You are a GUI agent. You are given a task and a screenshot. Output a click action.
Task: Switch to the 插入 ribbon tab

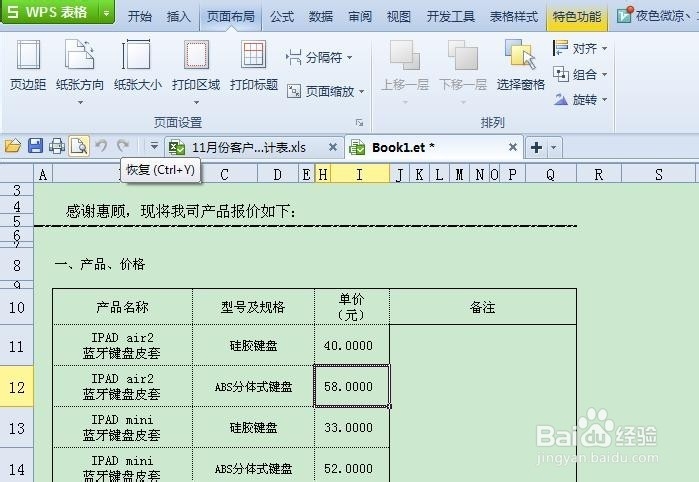(178, 16)
